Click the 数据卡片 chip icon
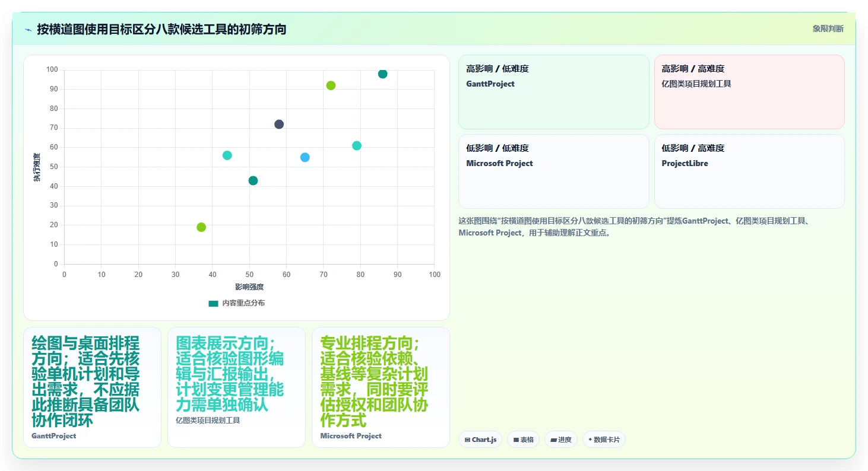Screen dimensions: 868x471 [590, 440]
